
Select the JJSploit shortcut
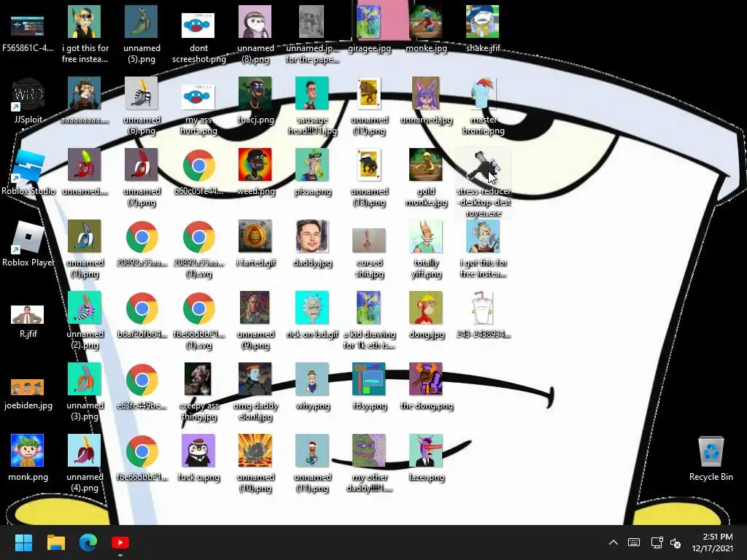[28, 101]
